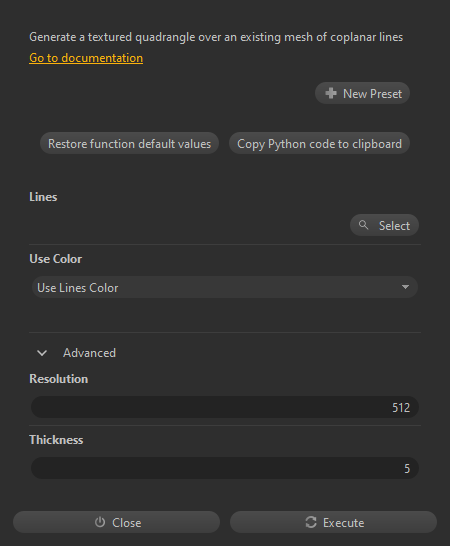Viewport: 450px width, 546px height.
Task: Click Select to pick the Lines
Action: pyautogui.click(x=384, y=225)
